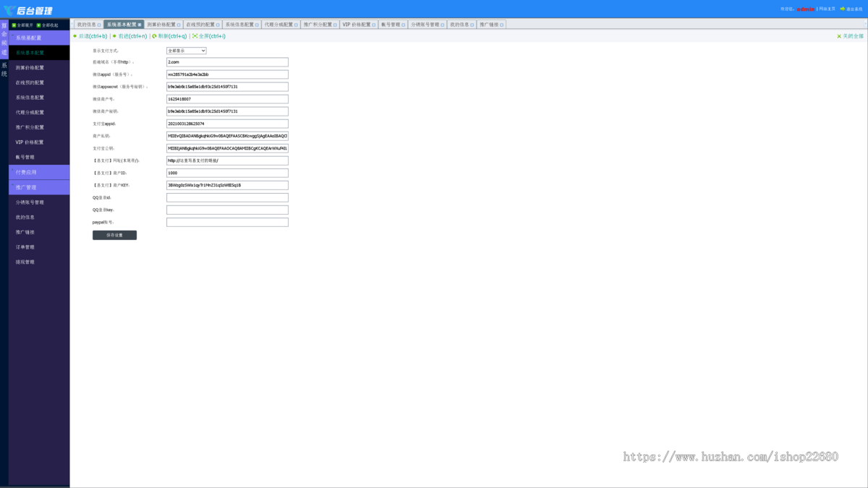Switch to the 推广链接 tab
Viewport: 868px width, 488px height.
coord(491,25)
